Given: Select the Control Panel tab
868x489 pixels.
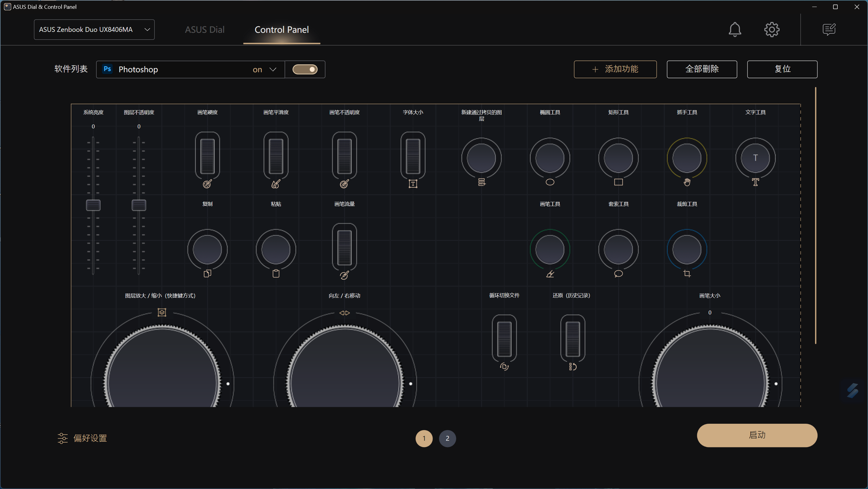Looking at the screenshot, I should [281, 30].
